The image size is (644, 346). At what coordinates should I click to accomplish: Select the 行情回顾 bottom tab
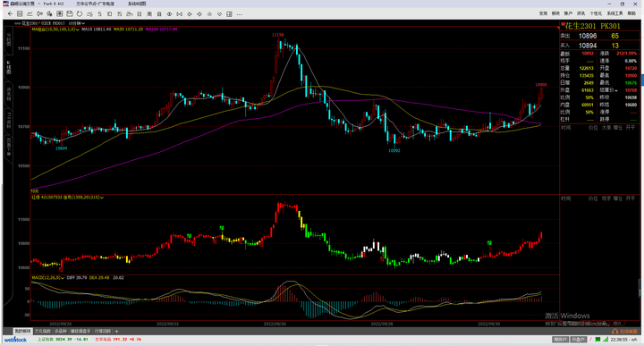coord(103,331)
